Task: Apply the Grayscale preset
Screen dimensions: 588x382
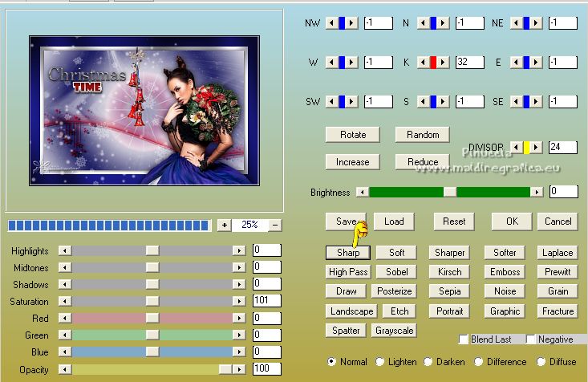Action: [x=394, y=331]
